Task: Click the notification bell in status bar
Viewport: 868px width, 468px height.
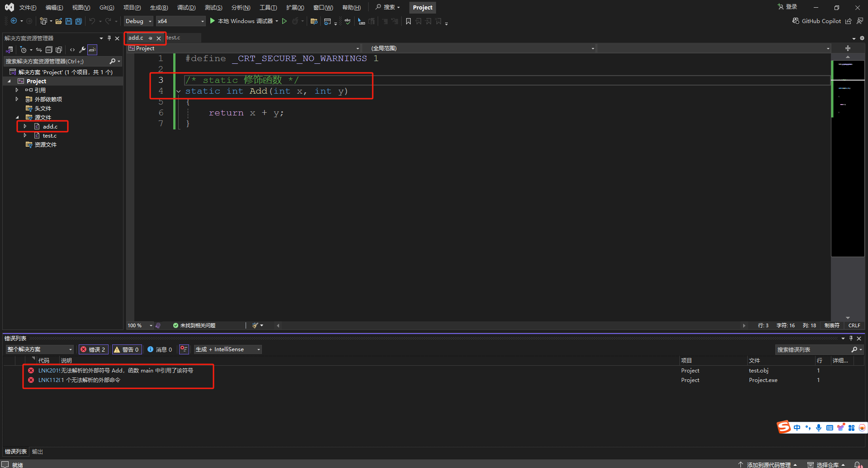Action: click(x=858, y=464)
